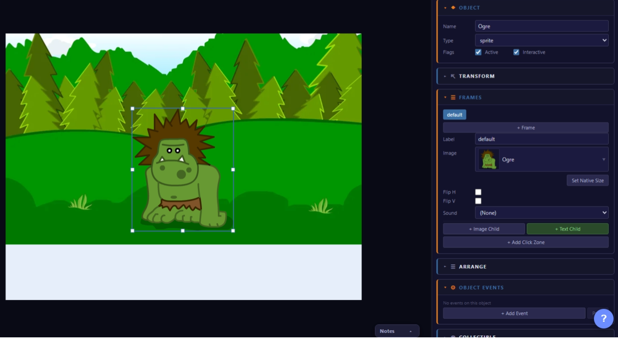
Task: Expand the TRANSFORM section triangle
Action: click(445, 76)
